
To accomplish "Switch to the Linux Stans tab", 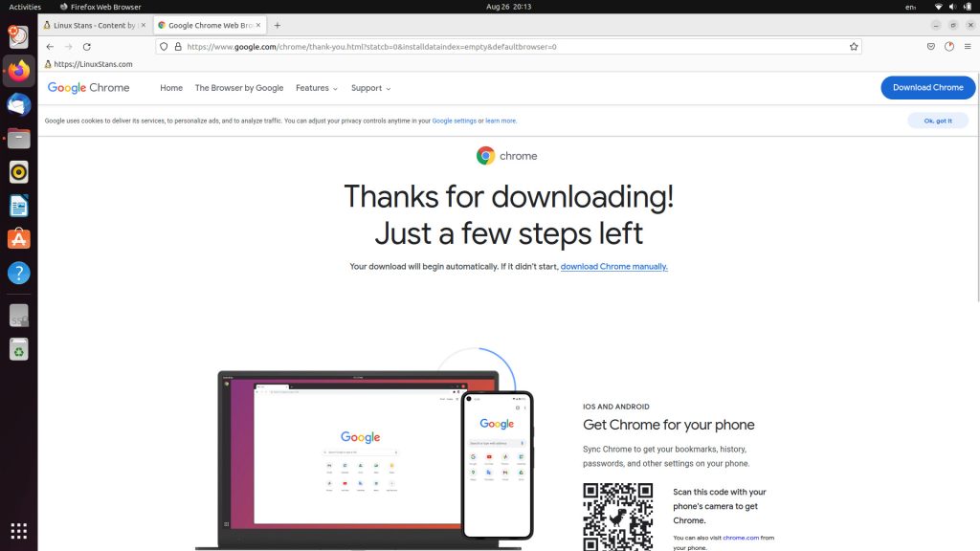I will 95,26.
